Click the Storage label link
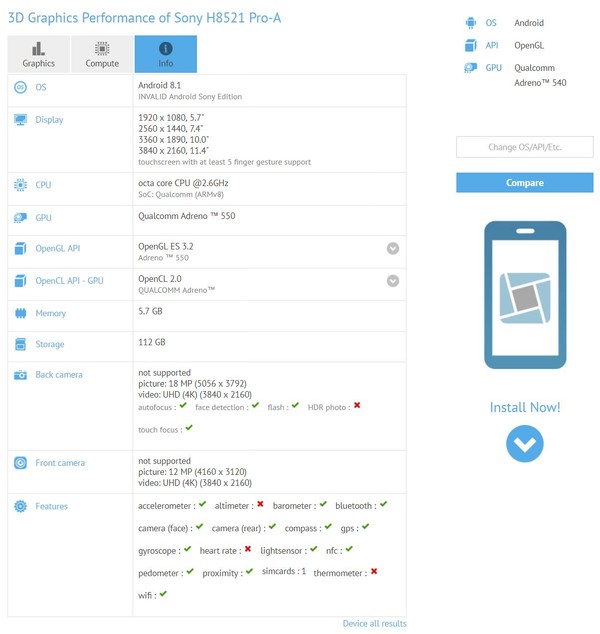Viewport: 600px width, 634px height. point(50,344)
